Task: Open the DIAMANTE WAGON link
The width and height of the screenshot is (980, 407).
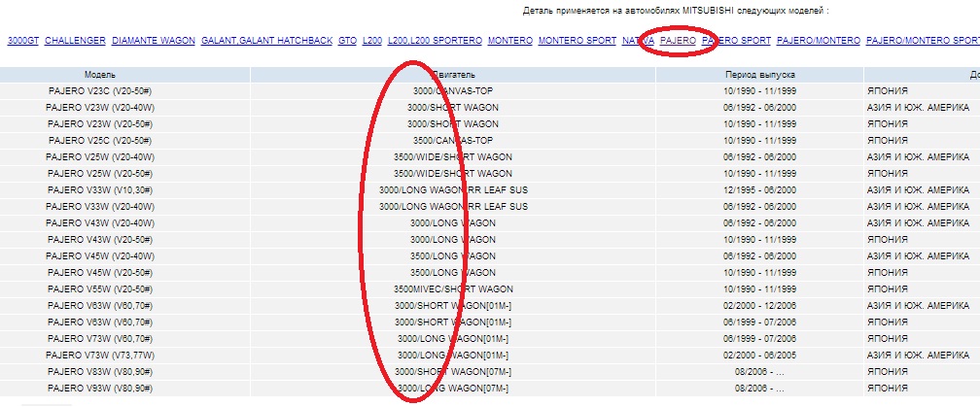Action: point(153,41)
